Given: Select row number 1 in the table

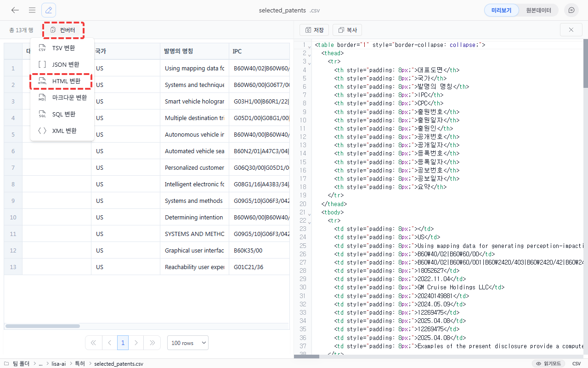Looking at the screenshot, I should tap(13, 68).
